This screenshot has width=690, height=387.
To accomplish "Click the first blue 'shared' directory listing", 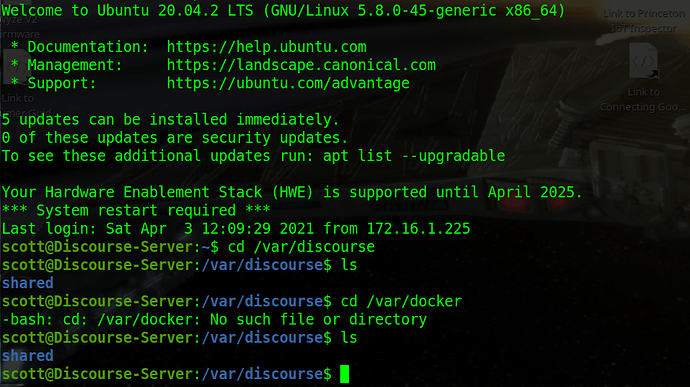I will pos(27,283).
